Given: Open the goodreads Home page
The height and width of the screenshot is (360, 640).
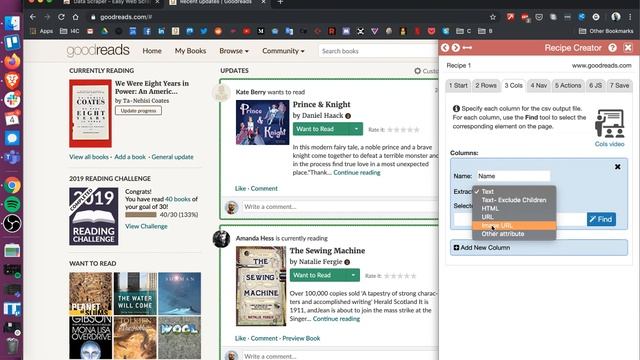Looking at the screenshot, I should [152, 51].
